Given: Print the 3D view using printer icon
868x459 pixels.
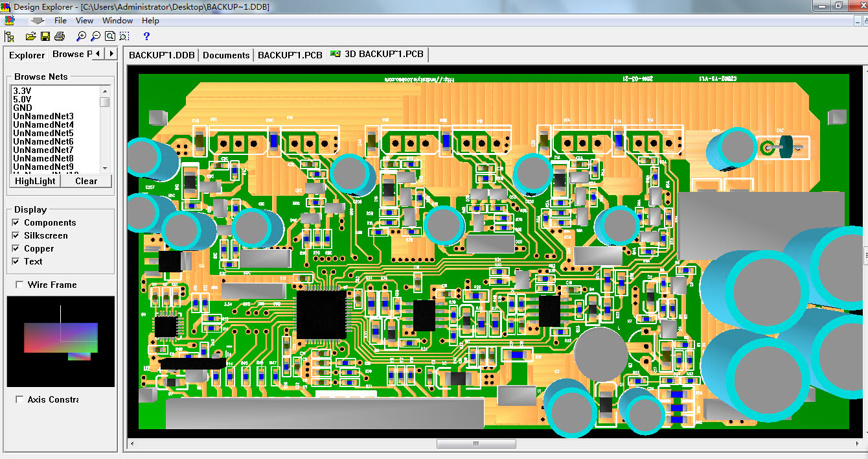Looking at the screenshot, I should click(x=60, y=36).
